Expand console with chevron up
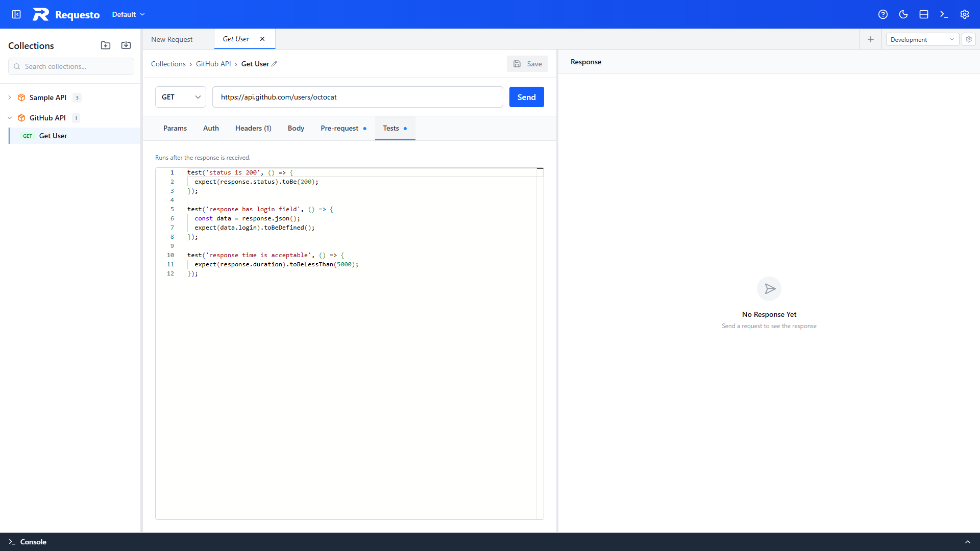 (x=968, y=542)
